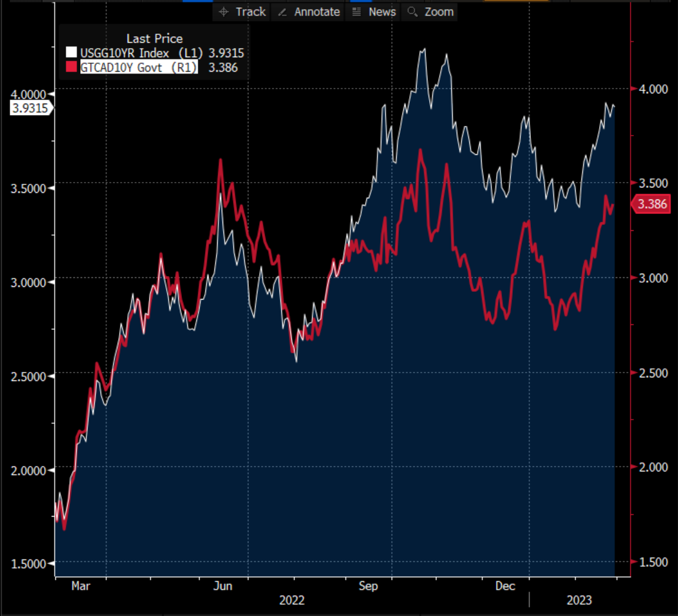Click the News menu label
Viewport: 678px width, 616px height.
point(382,11)
